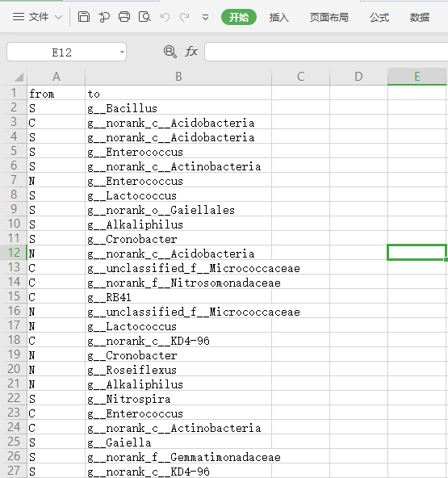Click the Save icon in toolbar
Image resolution: width=448 pixels, height=478 pixels.
pos(84,17)
